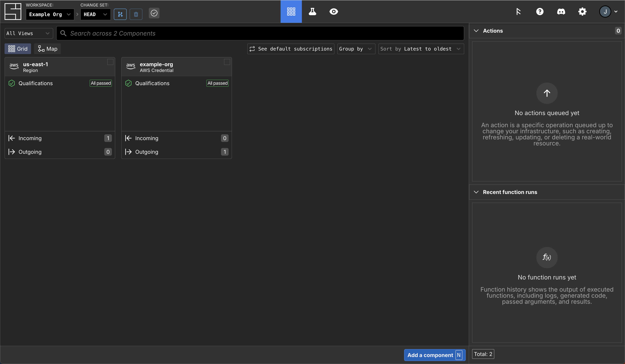Click the Actions count badge 0
This screenshot has height=364, width=625.
coord(618,31)
